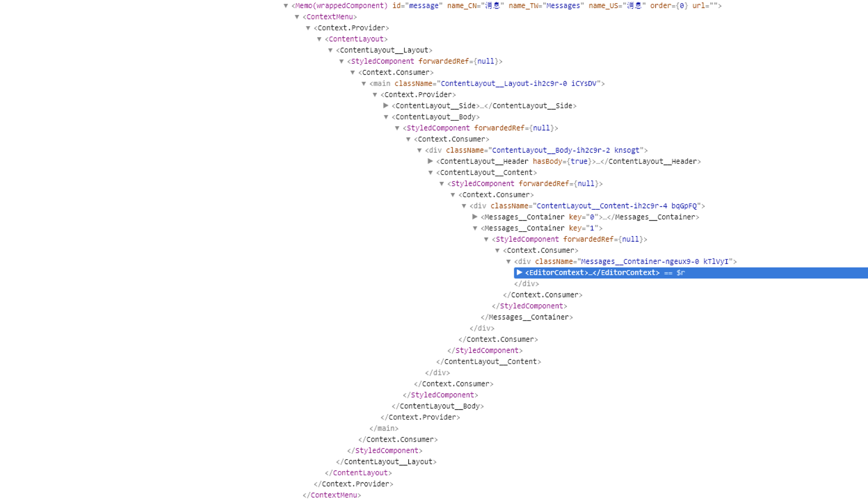The image size is (868, 501).
Task: Select the closing ContentLayout__Body tag
Action: 437,406
